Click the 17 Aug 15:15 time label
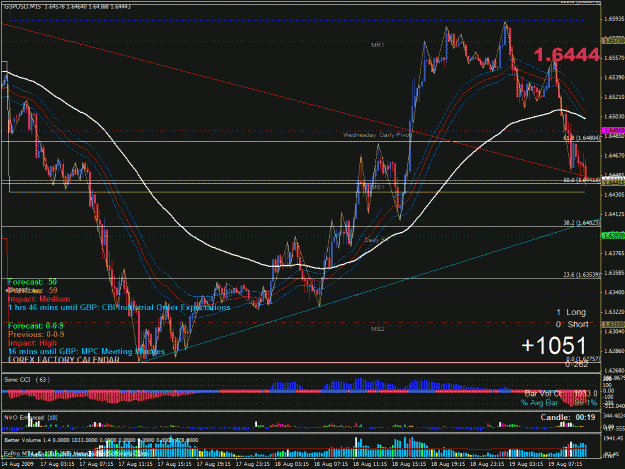 pos(174,464)
